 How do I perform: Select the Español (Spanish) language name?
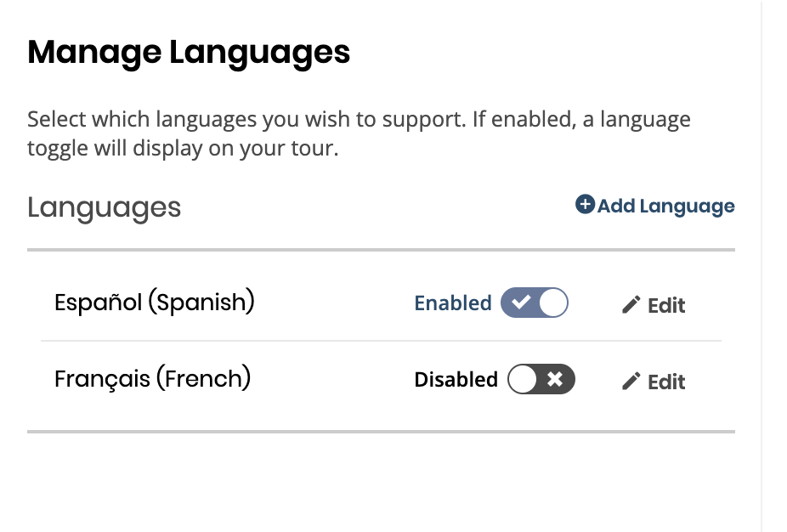154,302
